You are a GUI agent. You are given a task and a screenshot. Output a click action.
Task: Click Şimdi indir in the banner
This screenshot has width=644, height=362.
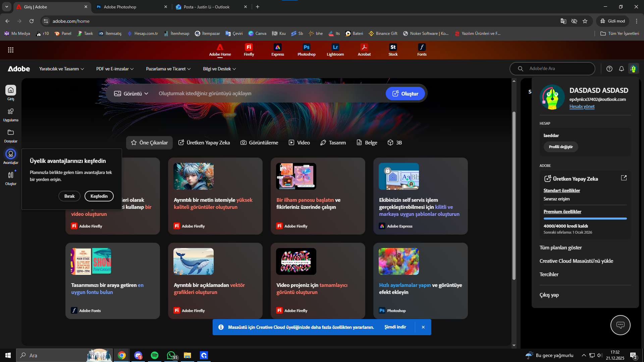click(395, 327)
